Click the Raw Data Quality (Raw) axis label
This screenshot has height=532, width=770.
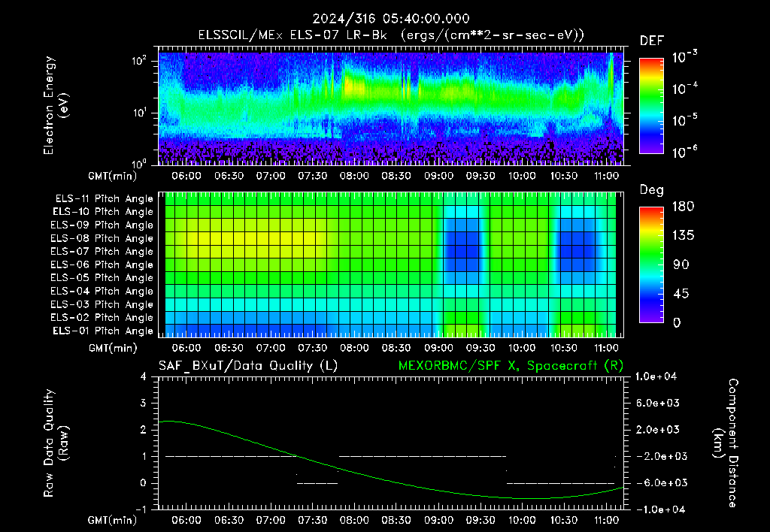[x=56, y=443]
